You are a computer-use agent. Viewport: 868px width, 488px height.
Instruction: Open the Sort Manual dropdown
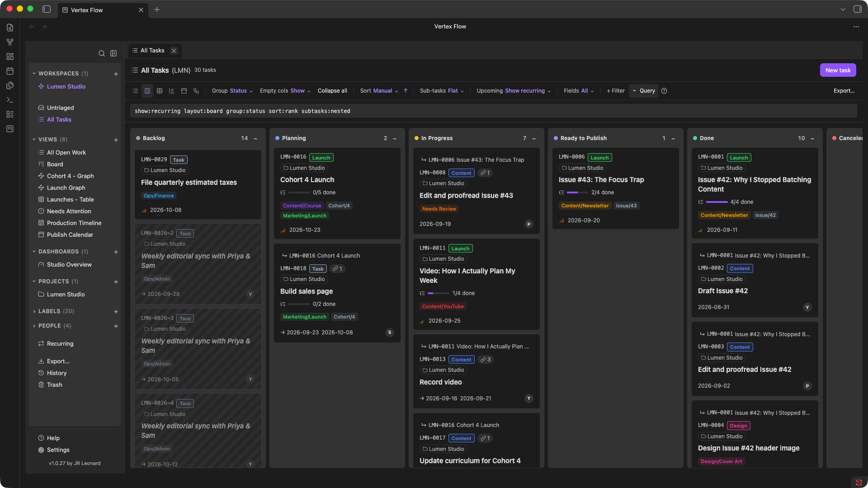pos(379,91)
